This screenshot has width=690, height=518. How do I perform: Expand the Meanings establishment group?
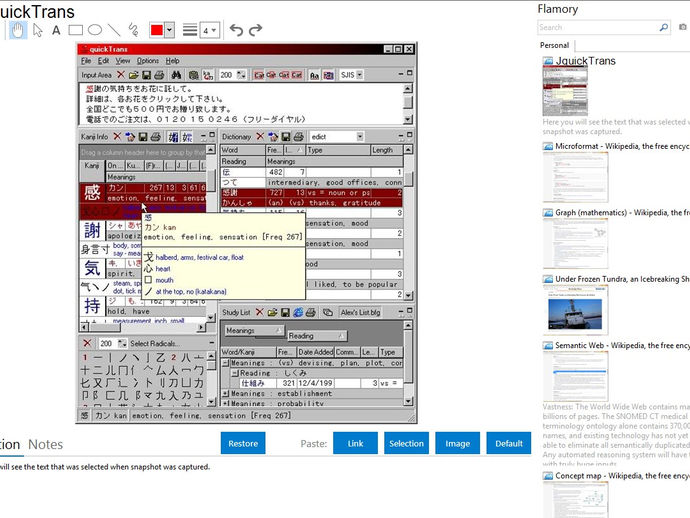(226, 393)
